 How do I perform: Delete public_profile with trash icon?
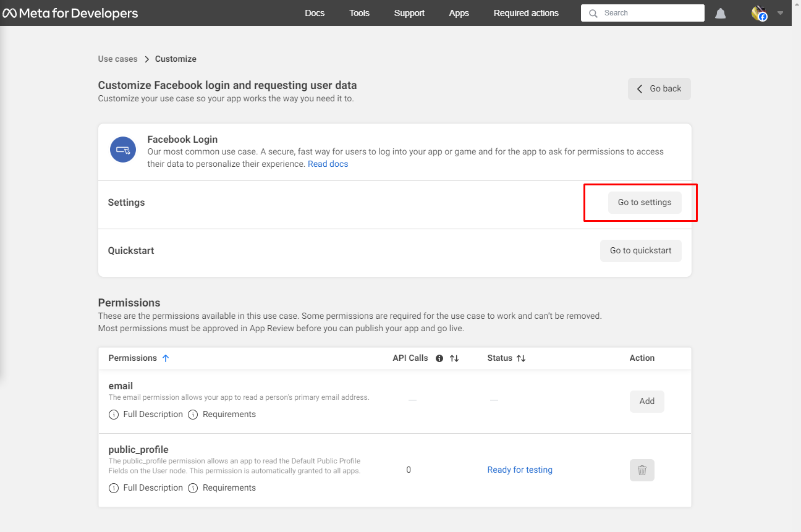pyautogui.click(x=642, y=470)
